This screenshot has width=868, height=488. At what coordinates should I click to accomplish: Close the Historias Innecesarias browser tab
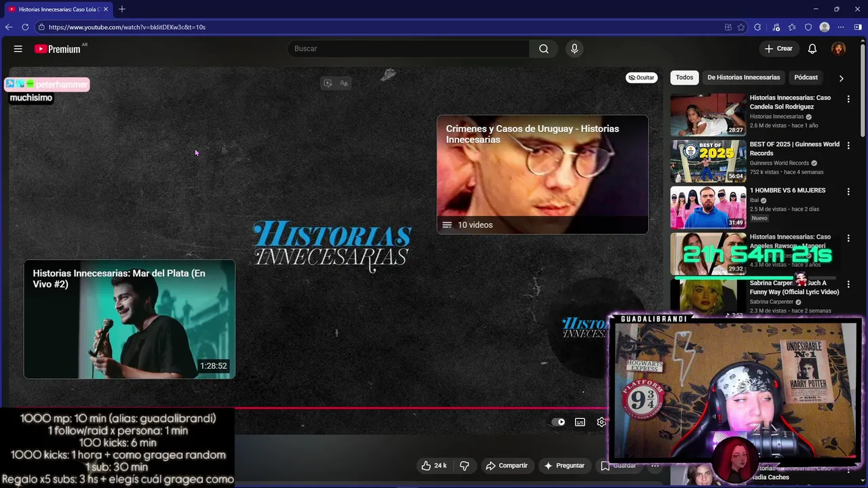click(x=106, y=9)
